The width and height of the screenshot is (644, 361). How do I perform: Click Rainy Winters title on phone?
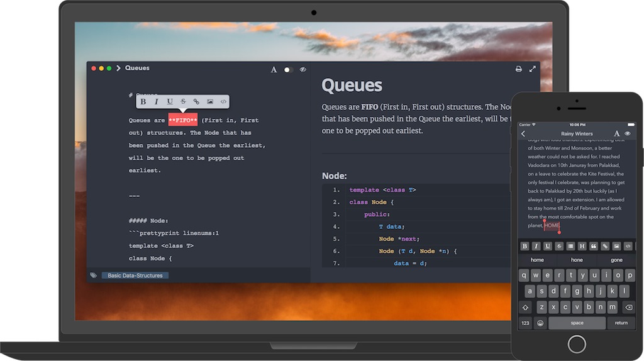577,133
